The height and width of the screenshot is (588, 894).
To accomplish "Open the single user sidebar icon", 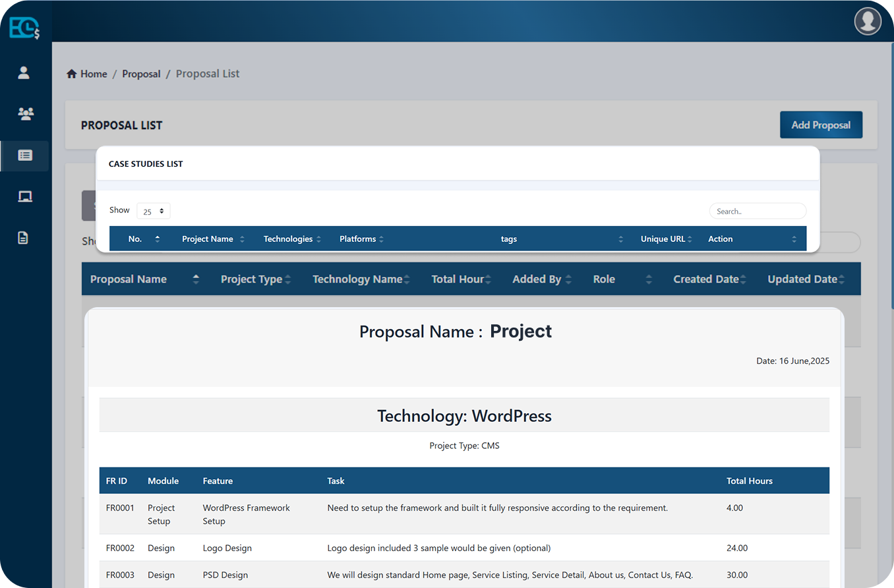I will tap(24, 73).
